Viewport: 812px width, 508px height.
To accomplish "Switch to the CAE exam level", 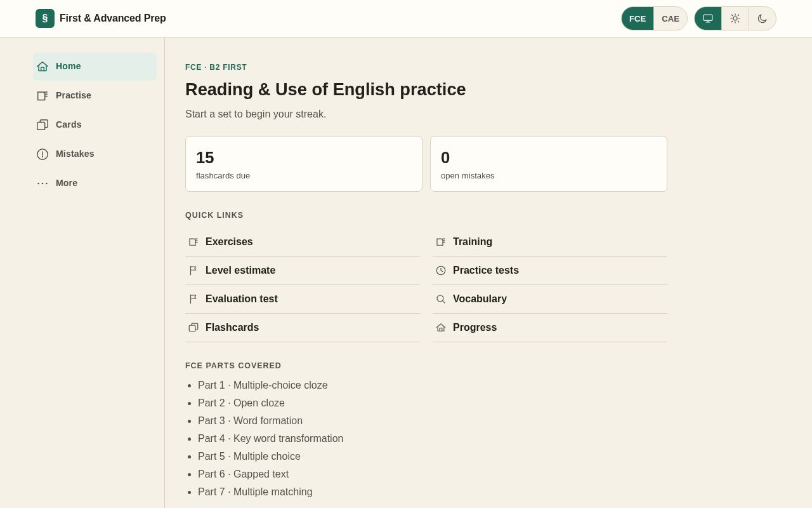I will click(671, 18).
